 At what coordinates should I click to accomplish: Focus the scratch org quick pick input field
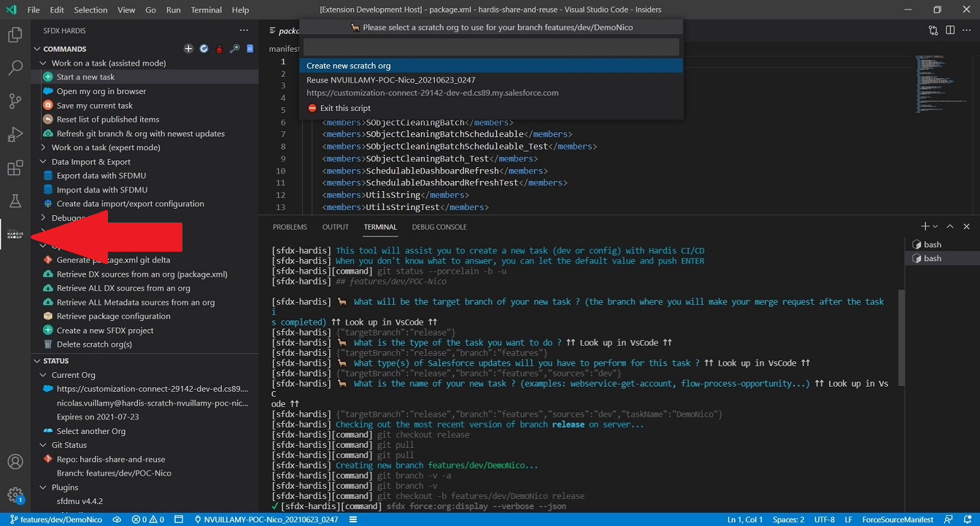tap(491, 47)
